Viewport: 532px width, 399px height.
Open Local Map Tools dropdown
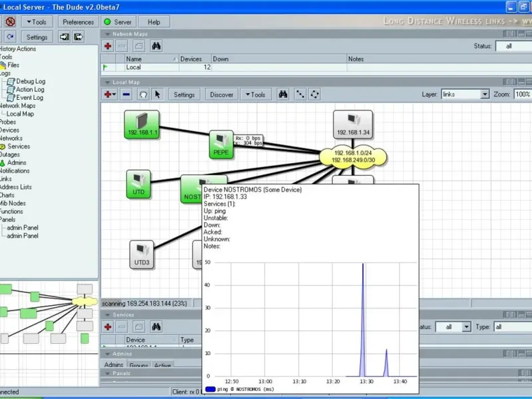(256, 94)
